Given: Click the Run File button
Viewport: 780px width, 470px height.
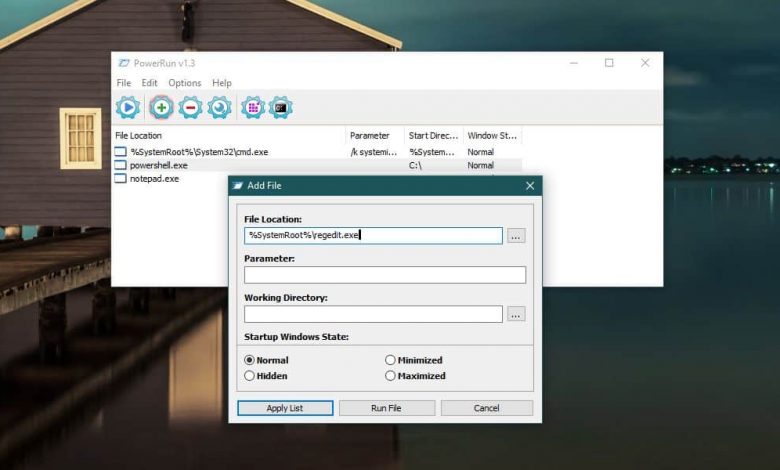Looking at the screenshot, I should (x=387, y=408).
